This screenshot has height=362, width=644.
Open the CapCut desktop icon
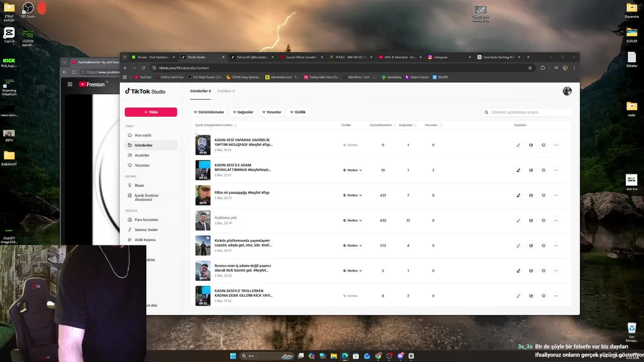9,35
